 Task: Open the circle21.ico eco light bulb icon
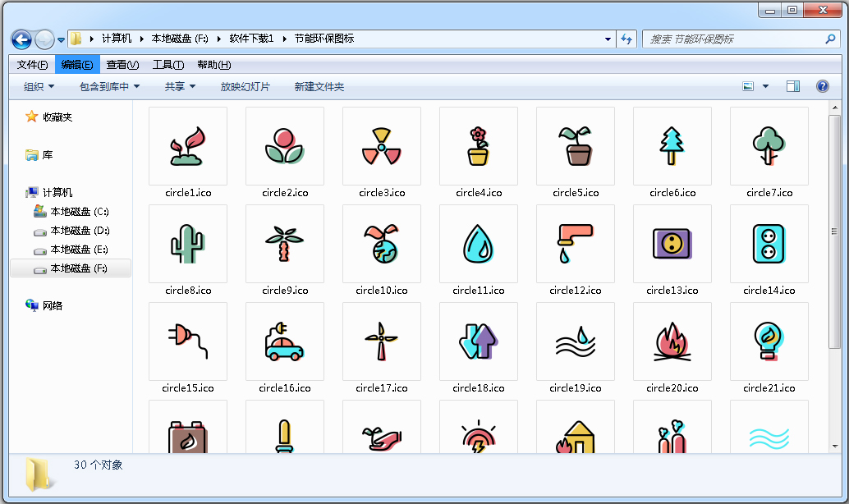click(769, 341)
